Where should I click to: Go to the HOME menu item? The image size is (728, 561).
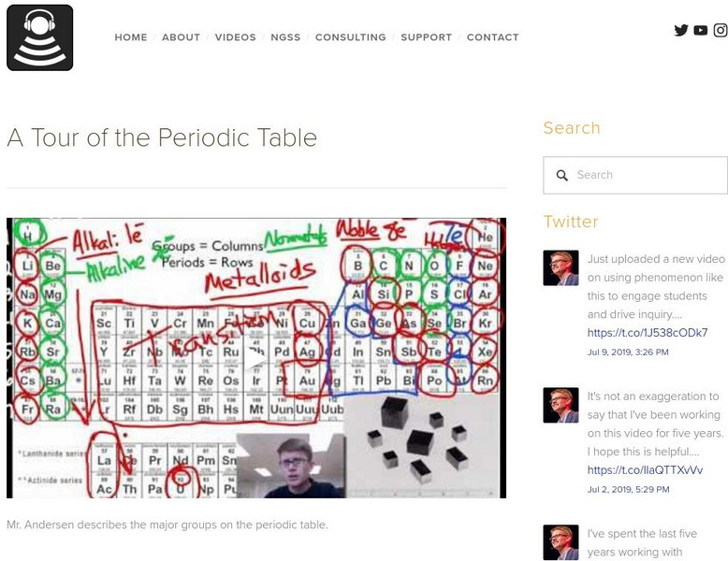pos(131,37)
